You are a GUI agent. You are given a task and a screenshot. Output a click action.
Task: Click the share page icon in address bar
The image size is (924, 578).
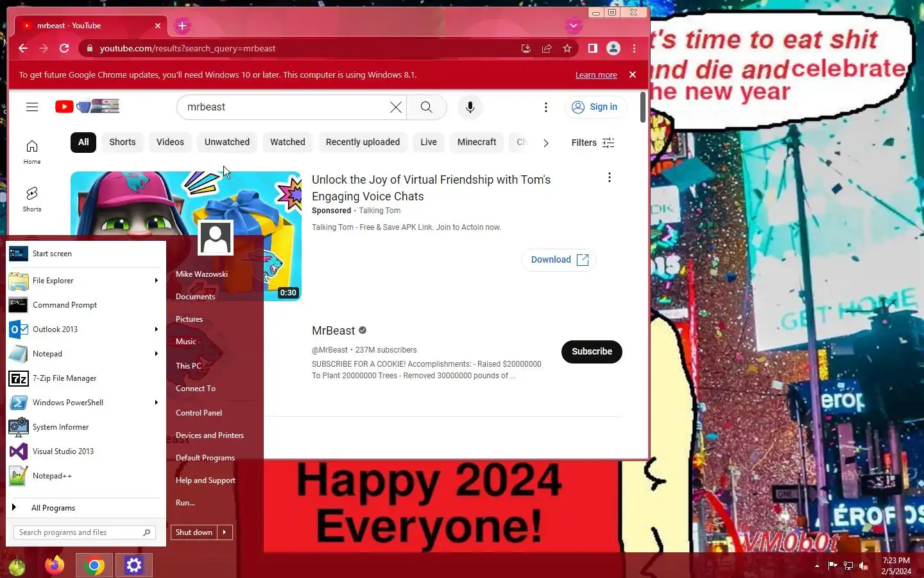pos(547,48)
